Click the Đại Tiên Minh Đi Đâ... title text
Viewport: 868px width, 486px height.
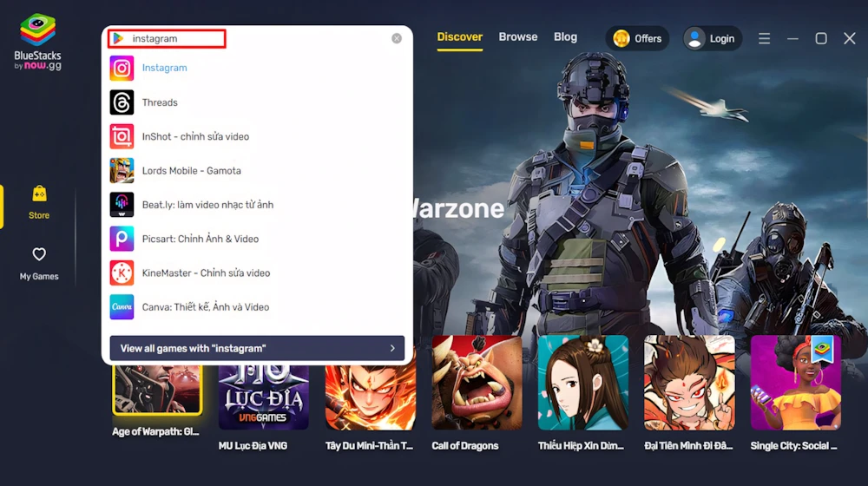(x=688, y=445)
